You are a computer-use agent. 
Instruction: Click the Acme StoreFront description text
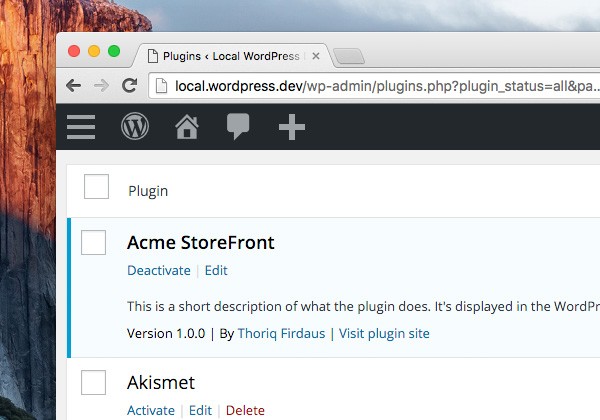coord(364,306)
